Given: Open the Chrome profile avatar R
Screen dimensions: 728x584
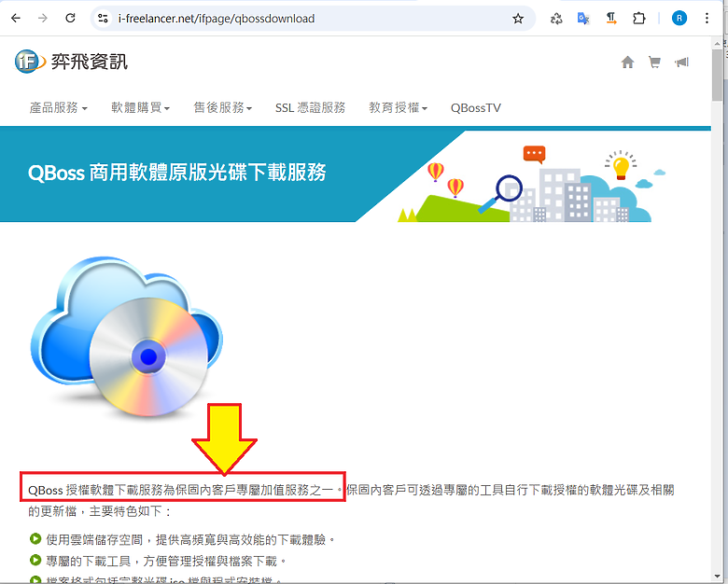Looking at the screenshot, I should [679, 18].
